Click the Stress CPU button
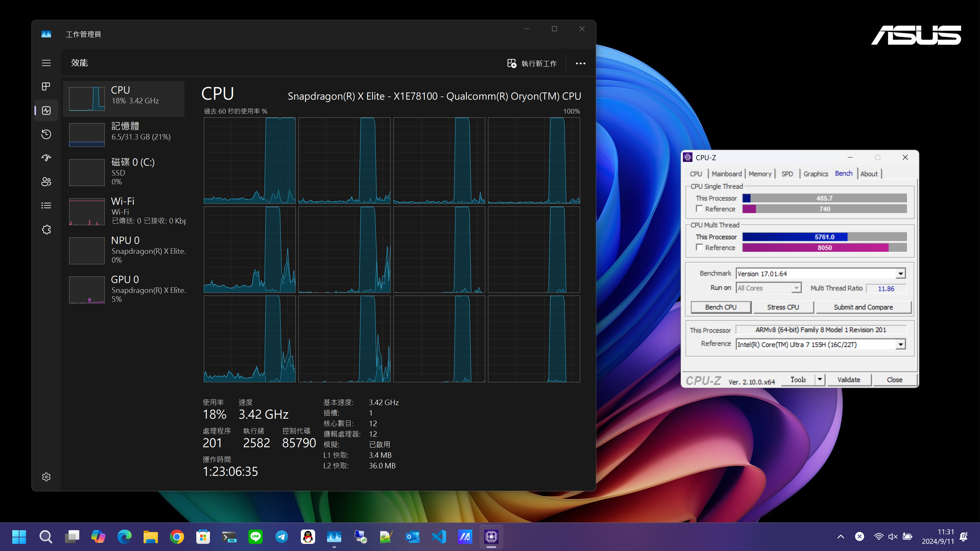The image size is (980, 551). tap(783, 307)
